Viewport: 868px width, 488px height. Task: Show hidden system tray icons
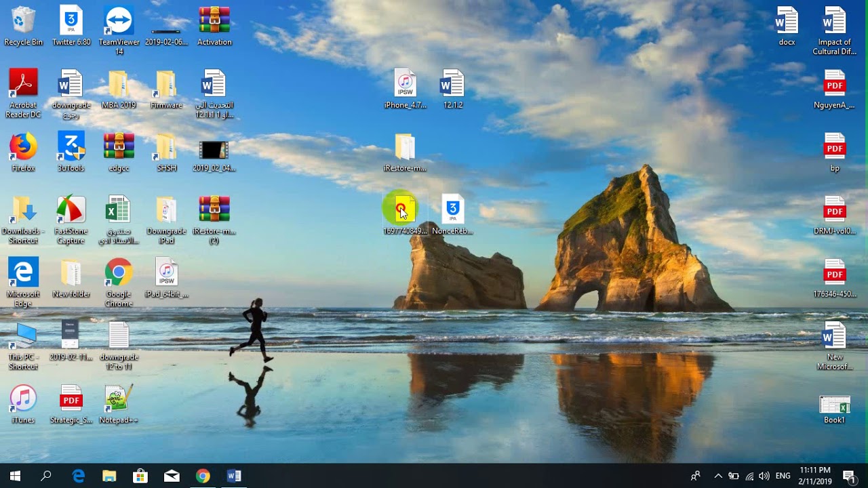pos(718,476)
